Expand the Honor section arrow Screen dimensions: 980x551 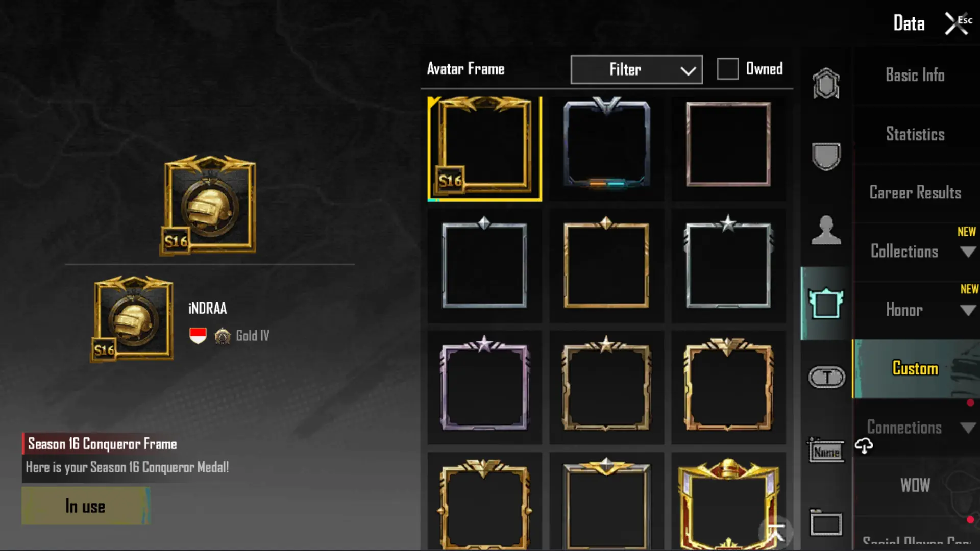pos(968,310)
